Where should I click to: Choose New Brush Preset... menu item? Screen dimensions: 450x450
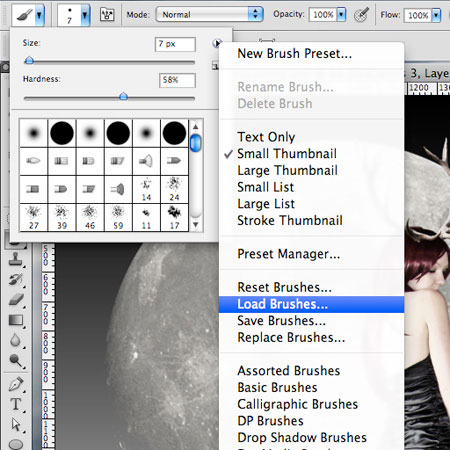click(x=311, y=53)
